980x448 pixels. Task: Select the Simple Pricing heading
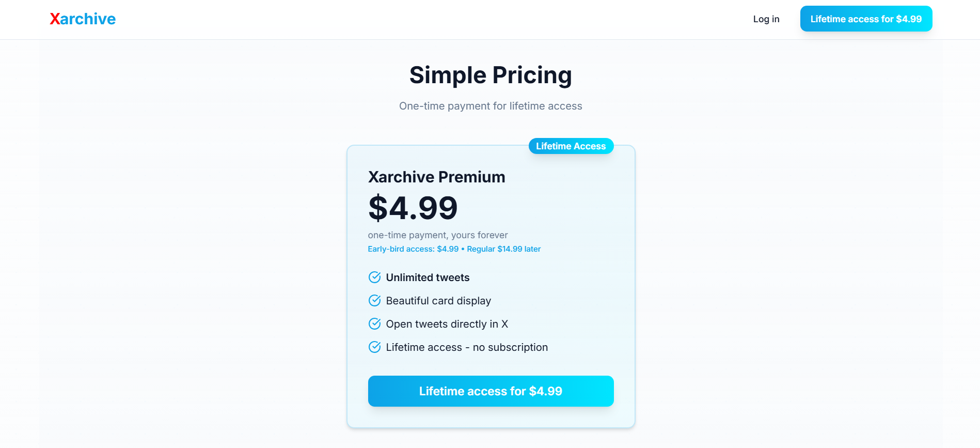(491, 75)
